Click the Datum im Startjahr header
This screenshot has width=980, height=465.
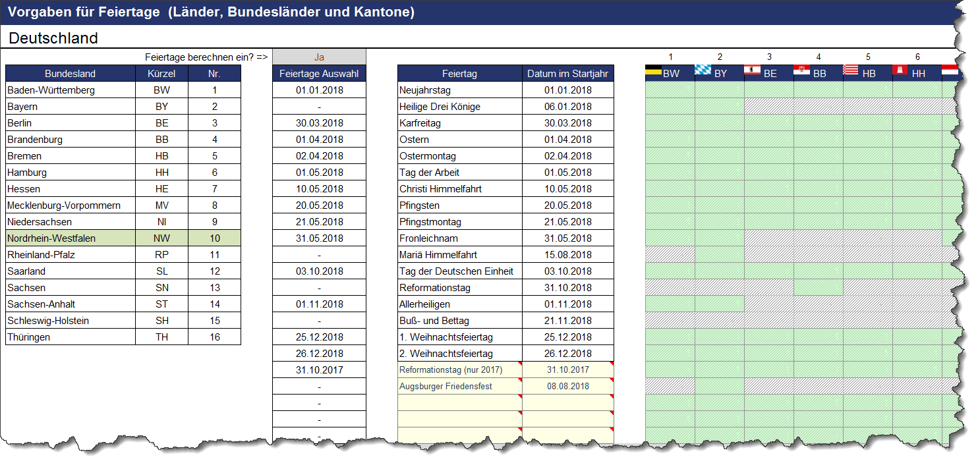click(x=568, y=73)
